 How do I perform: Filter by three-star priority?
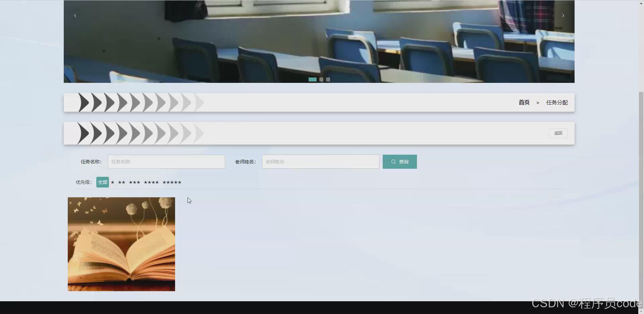[135, 182]
